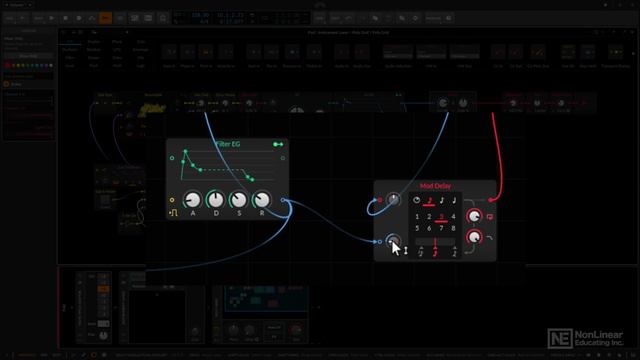
Task: Click the Mod Delay input level knob
Action: [x=393, y=200]
